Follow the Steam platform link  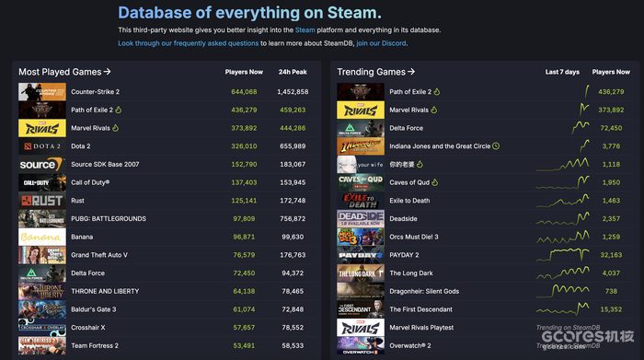click(305, 30)
